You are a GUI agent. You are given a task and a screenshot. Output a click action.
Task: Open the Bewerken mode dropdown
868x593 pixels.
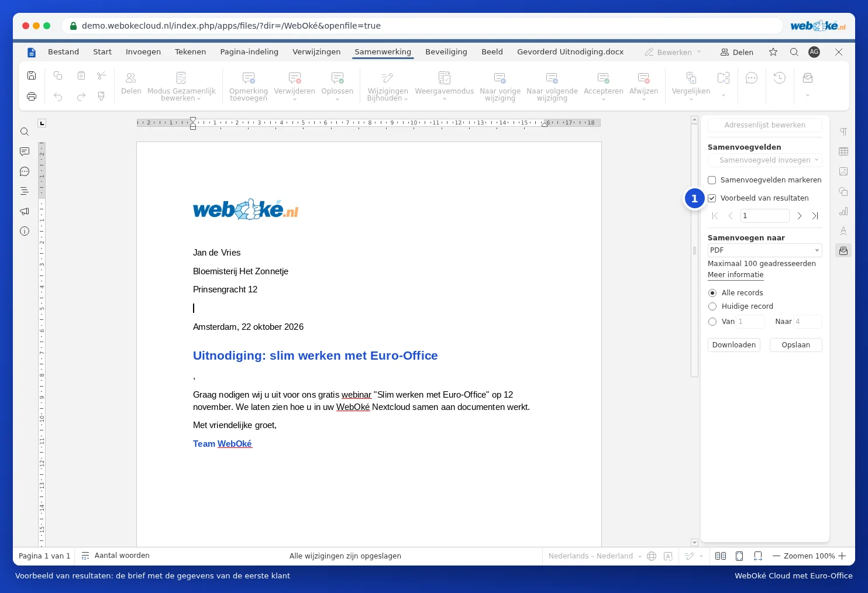673,52
